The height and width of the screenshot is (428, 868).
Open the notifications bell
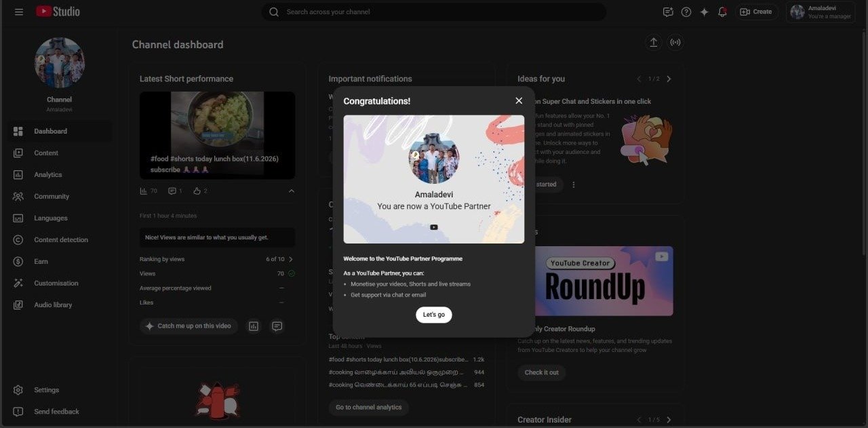[722, 12]
